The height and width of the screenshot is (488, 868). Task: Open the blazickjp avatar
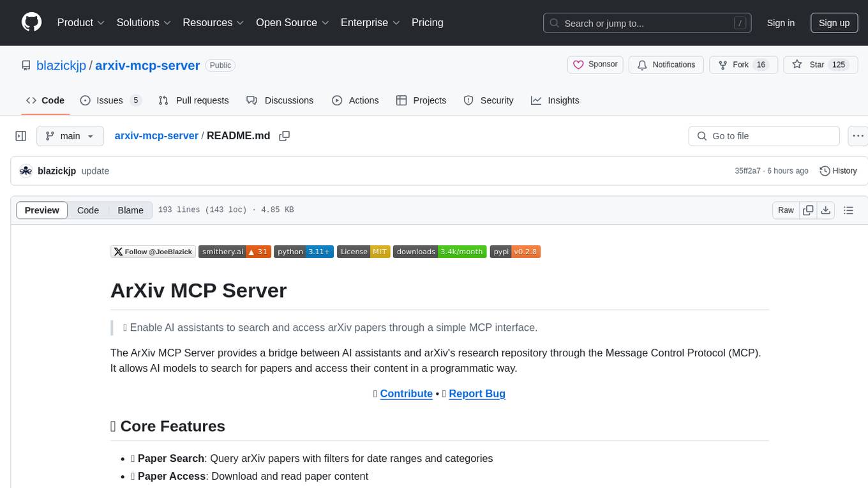(x=26, y=171)
